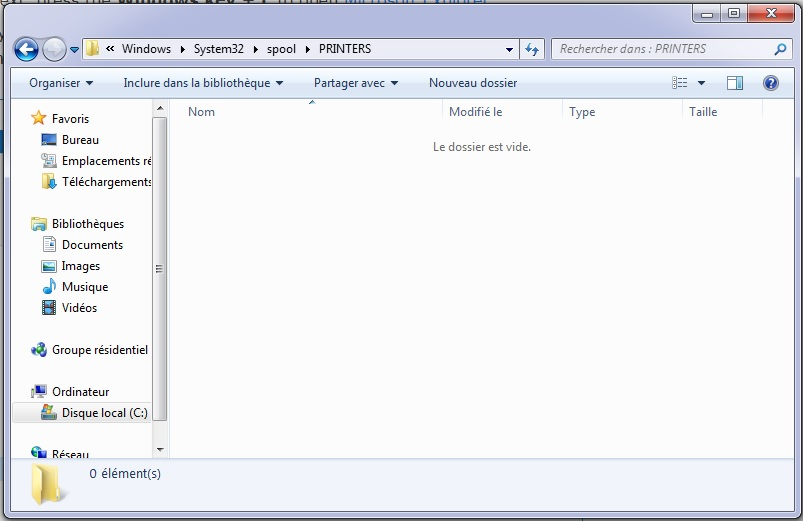Open the recent pages dropdown arrow

74,50
